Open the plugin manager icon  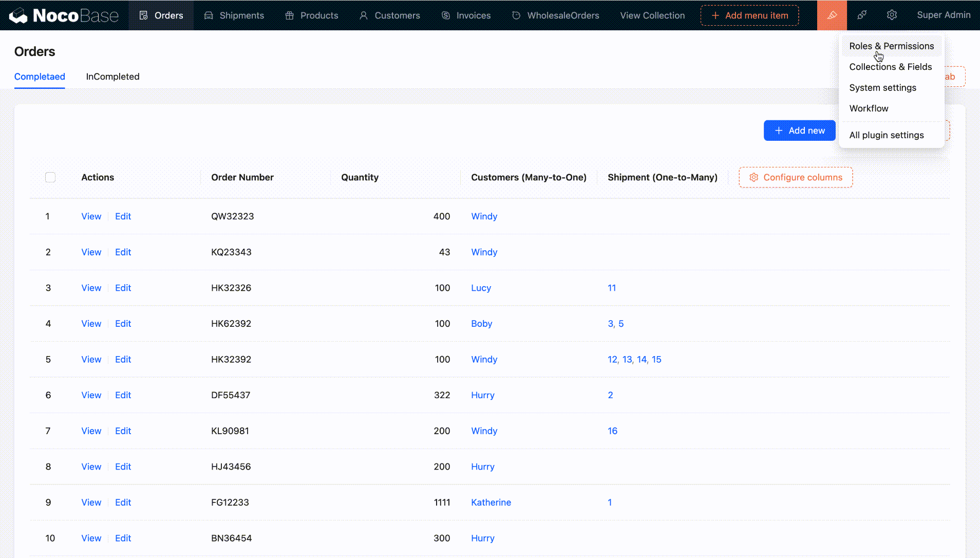862,15
